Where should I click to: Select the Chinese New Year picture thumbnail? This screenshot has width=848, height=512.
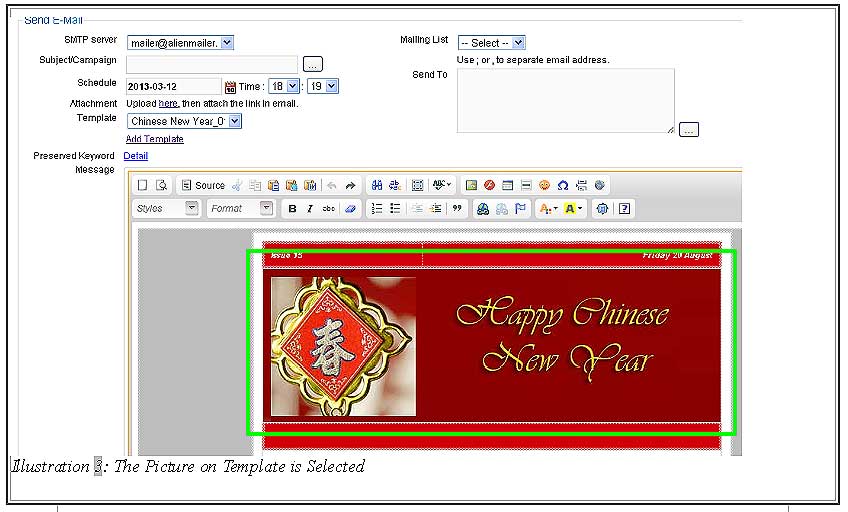tap(343, 347)
